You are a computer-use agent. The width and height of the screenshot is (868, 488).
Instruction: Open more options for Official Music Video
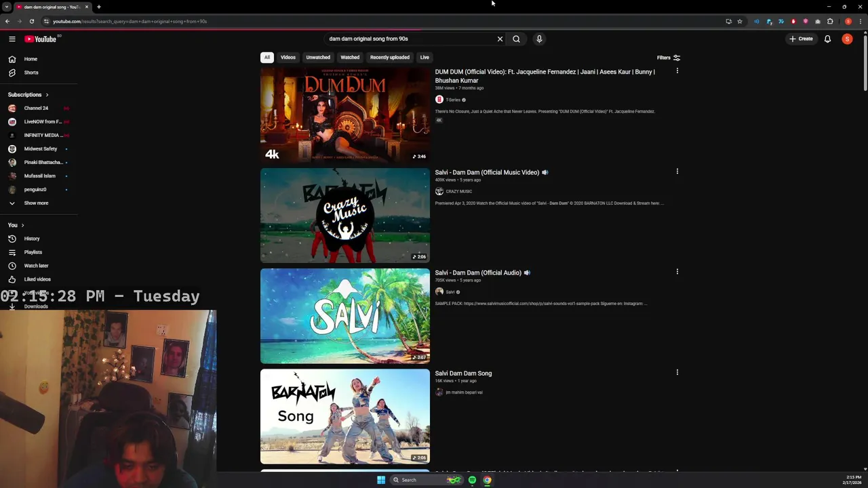[x=677, y=171]
